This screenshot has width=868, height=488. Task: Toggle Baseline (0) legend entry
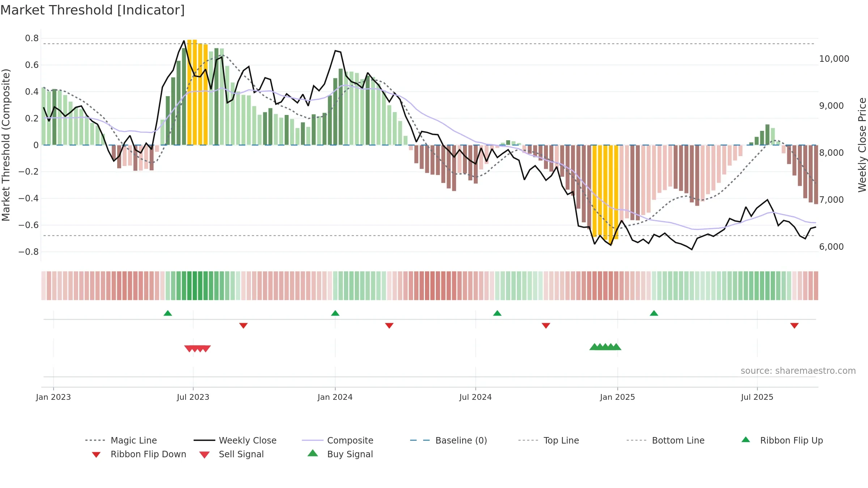[449, 440]
